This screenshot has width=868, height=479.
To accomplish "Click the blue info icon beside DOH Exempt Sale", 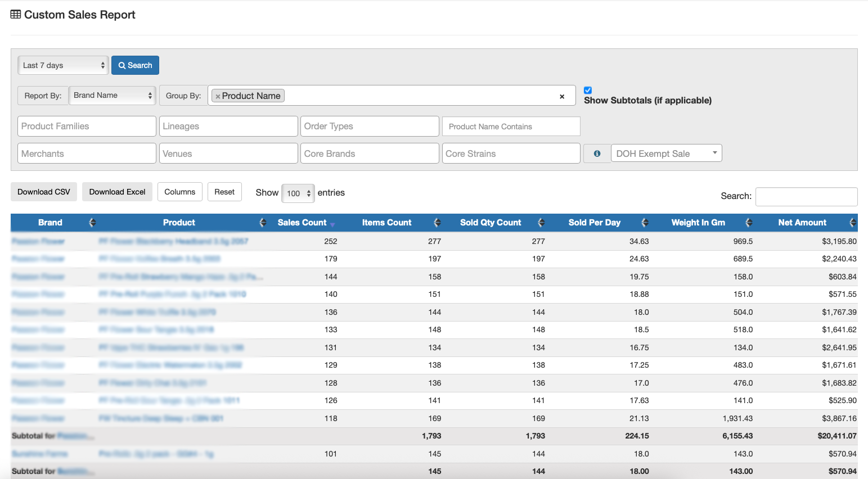I will [597, 153].
